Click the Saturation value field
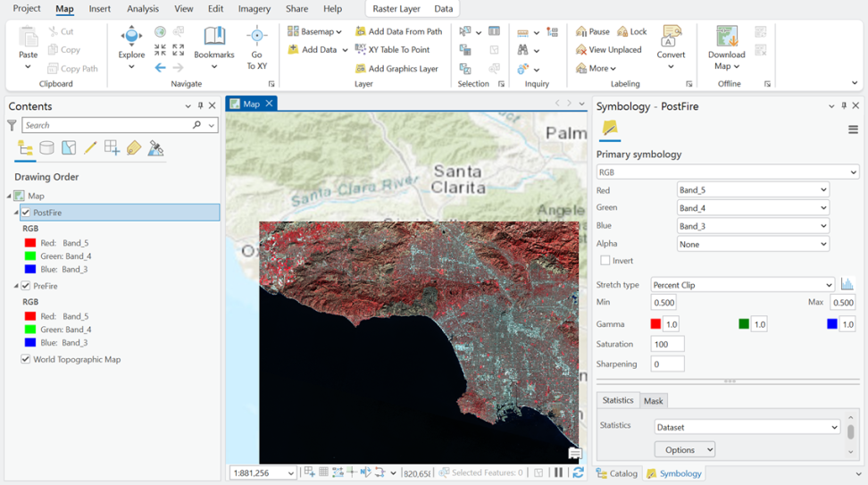 point(667,344)
